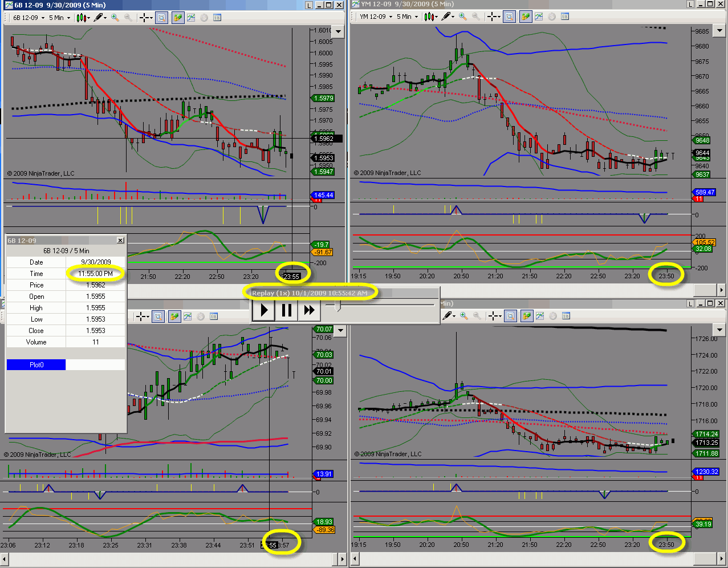
Task: Toggle data box button in YM 12-09 toolbar
Action: [509, 17]
